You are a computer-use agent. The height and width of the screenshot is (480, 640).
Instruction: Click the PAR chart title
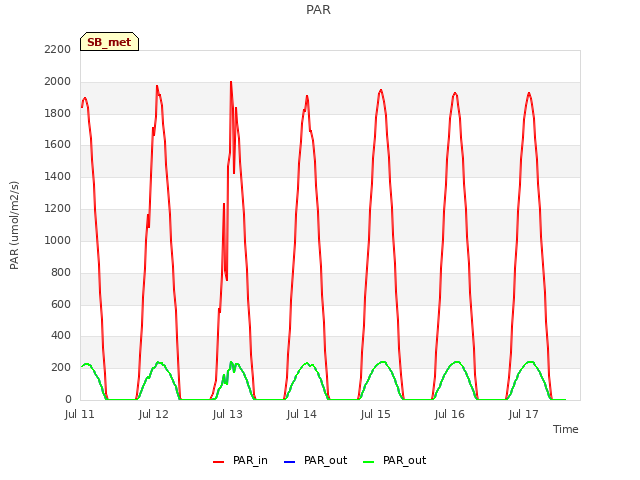(x=318, y=10)
